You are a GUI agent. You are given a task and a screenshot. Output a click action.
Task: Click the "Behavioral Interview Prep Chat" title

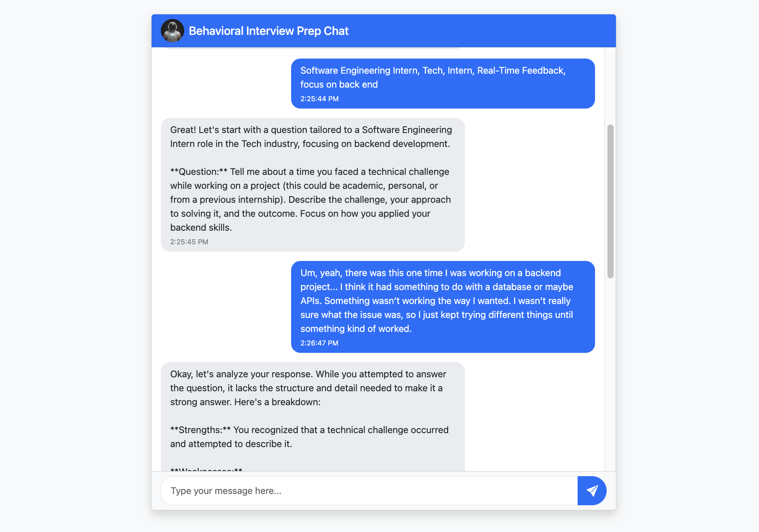(268, 31)
